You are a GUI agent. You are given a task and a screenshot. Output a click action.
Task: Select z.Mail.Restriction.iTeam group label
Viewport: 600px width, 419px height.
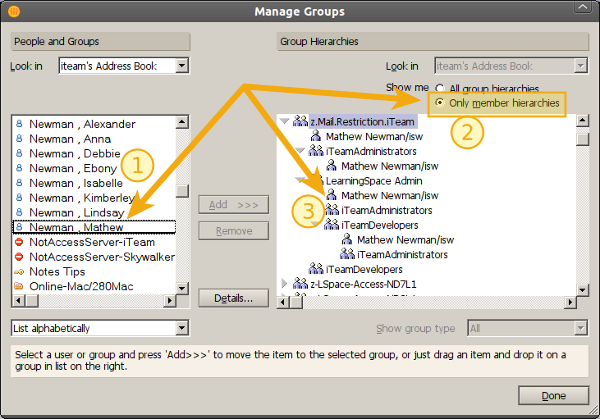[x=363, y=122]
